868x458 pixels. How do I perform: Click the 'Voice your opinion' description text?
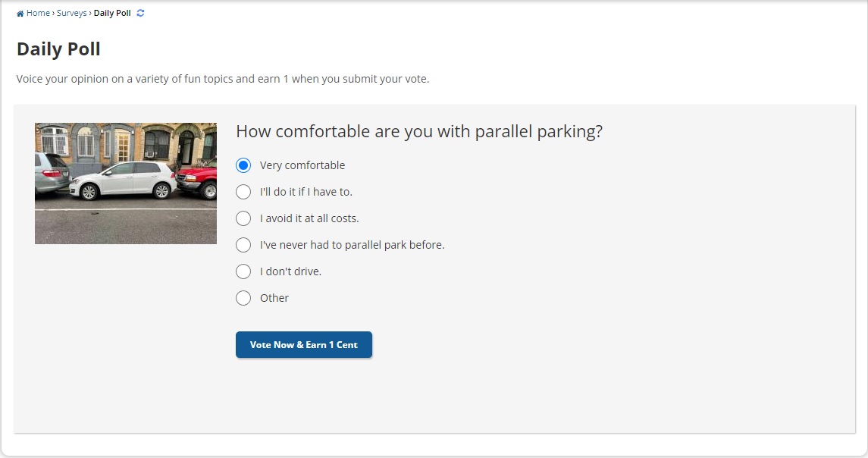[x=223, y=79]
